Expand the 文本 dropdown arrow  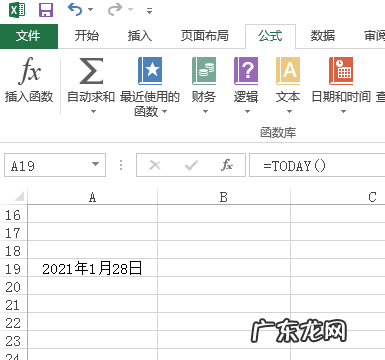(x=289, y=111)
